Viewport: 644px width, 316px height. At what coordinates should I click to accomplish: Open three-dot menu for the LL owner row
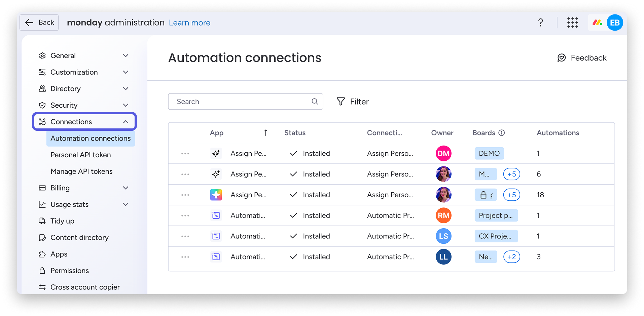tap(185, 257)
